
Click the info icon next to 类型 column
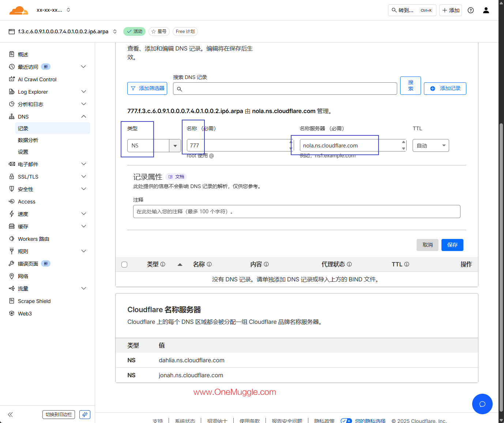(x=163, y=264)
